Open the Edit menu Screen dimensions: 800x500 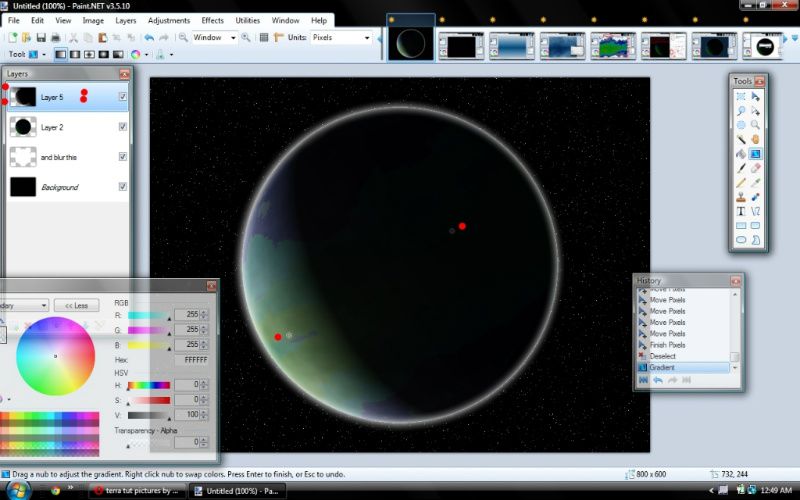tap(37, 20)
